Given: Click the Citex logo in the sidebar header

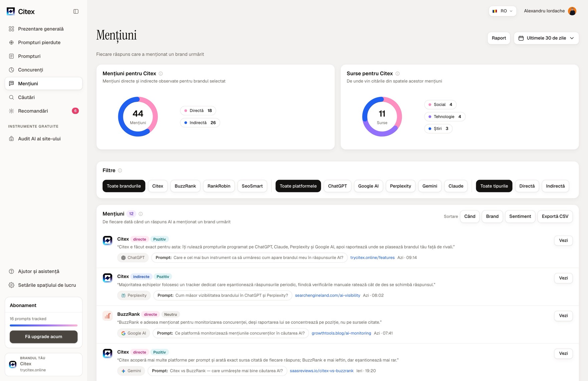Looking at the screenshot, I should (x=11, y=11).
